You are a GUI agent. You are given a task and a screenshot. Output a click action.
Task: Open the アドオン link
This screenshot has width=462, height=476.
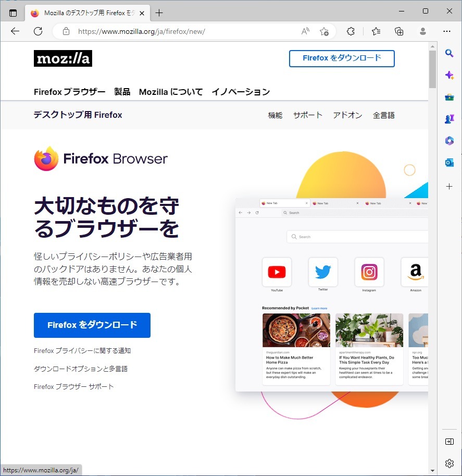point(347,115)
